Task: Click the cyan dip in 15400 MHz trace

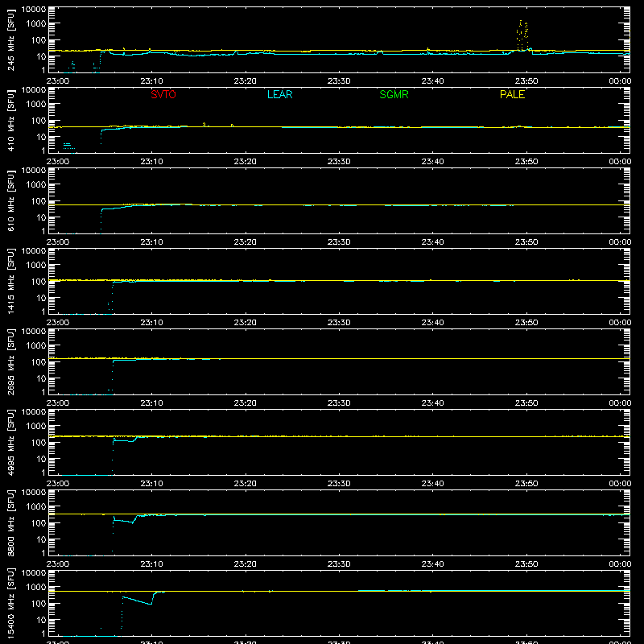Action: [x=138, y=600]
